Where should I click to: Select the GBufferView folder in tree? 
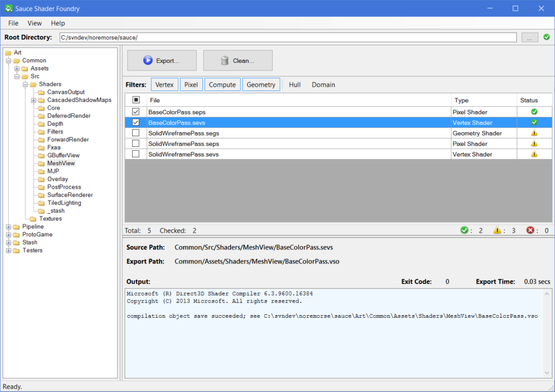[x=63, y=156]
